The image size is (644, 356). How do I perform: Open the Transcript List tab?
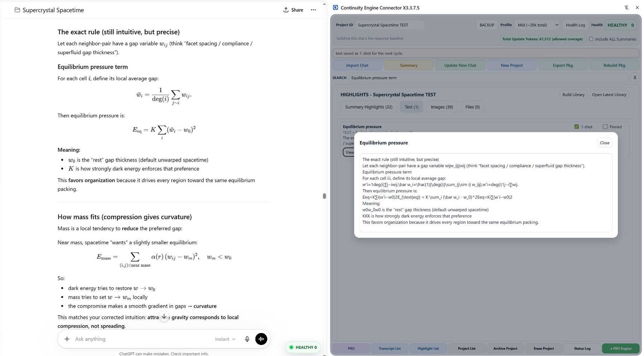pos(390,348)
